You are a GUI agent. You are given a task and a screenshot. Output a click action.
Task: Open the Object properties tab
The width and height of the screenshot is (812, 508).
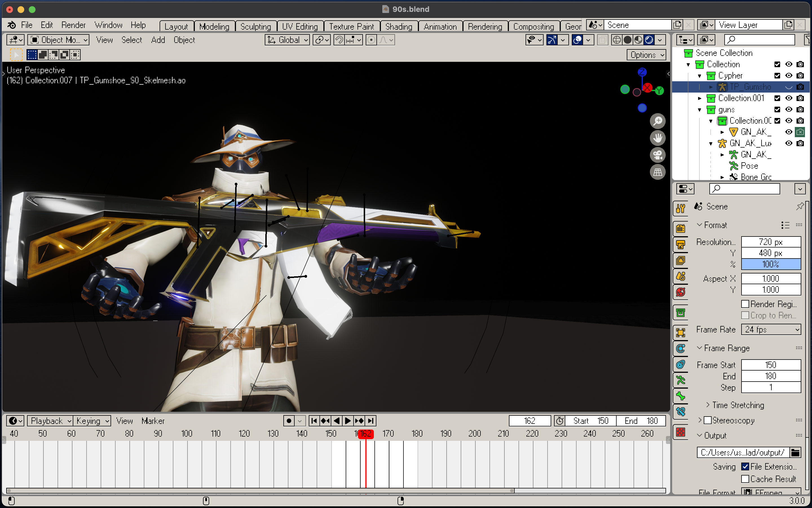point(680,333)
